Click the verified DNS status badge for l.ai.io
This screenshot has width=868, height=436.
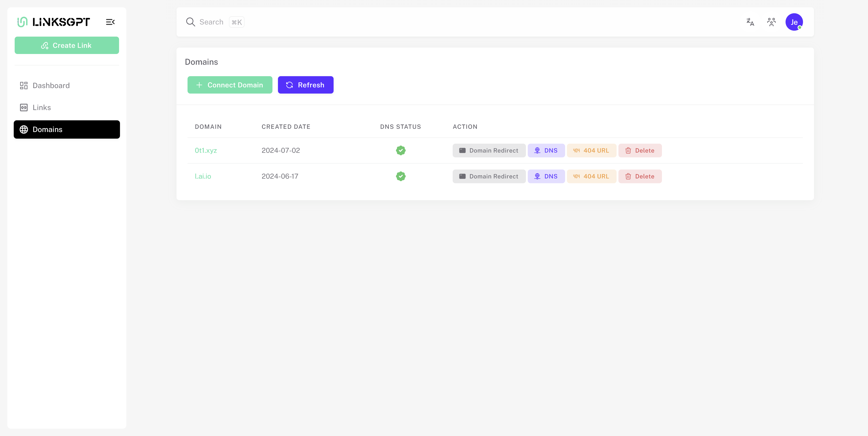click(401, 176)
